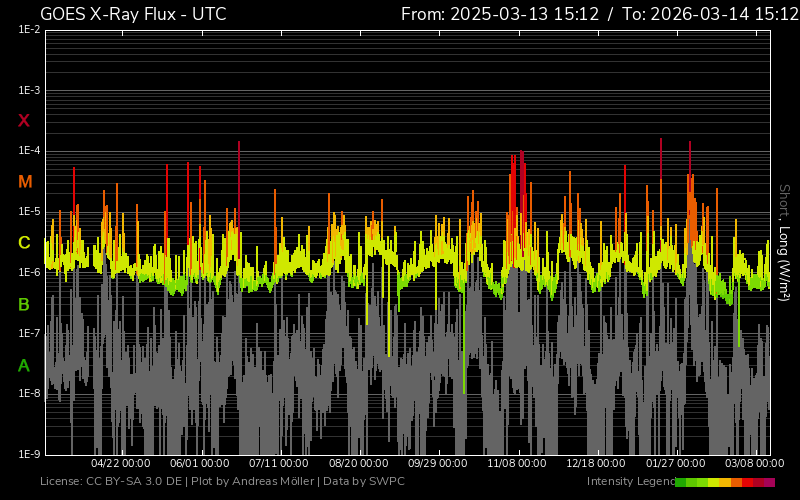Click the 1E-9 y-axis tick label
Viewport: 800px width, 500px height.
click(x=27, y=454)
